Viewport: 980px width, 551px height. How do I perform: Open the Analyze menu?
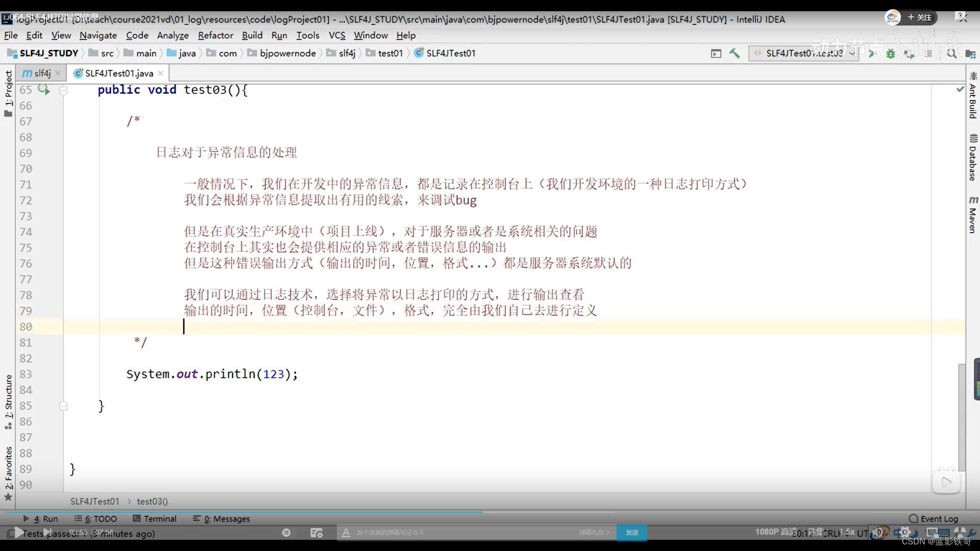click(x=173, y=35)
